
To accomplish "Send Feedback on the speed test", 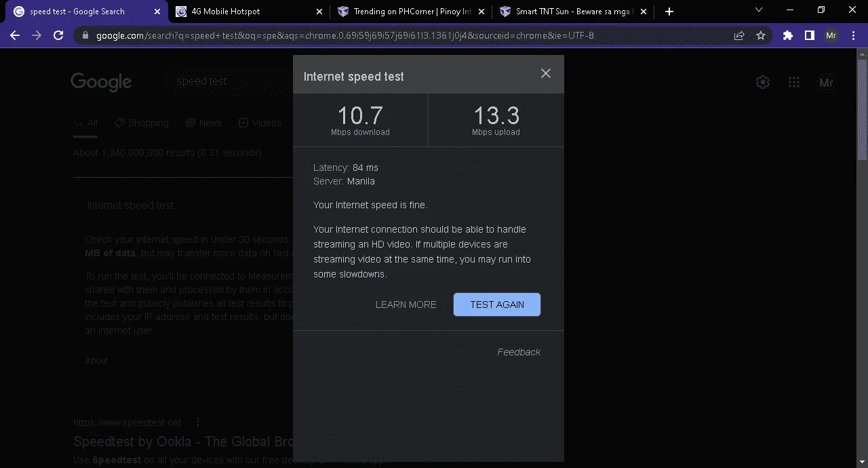I will [519, 352].
